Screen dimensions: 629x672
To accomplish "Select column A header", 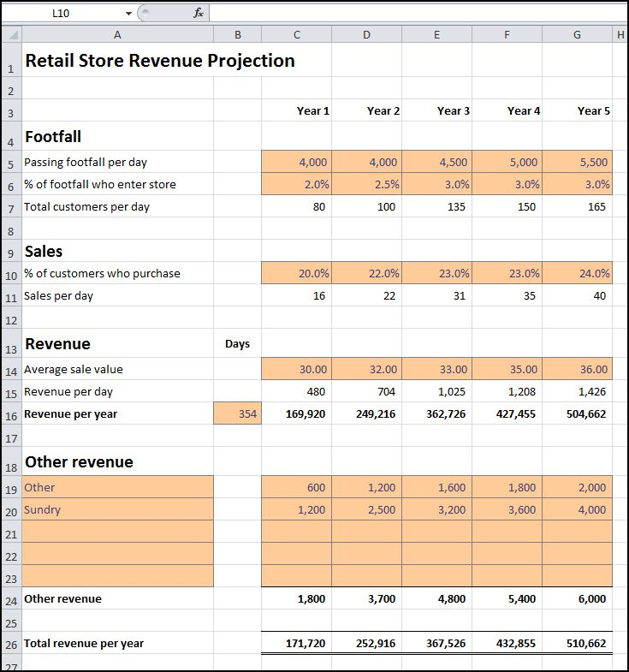I will pyautogui.click(x=117, y=35).
